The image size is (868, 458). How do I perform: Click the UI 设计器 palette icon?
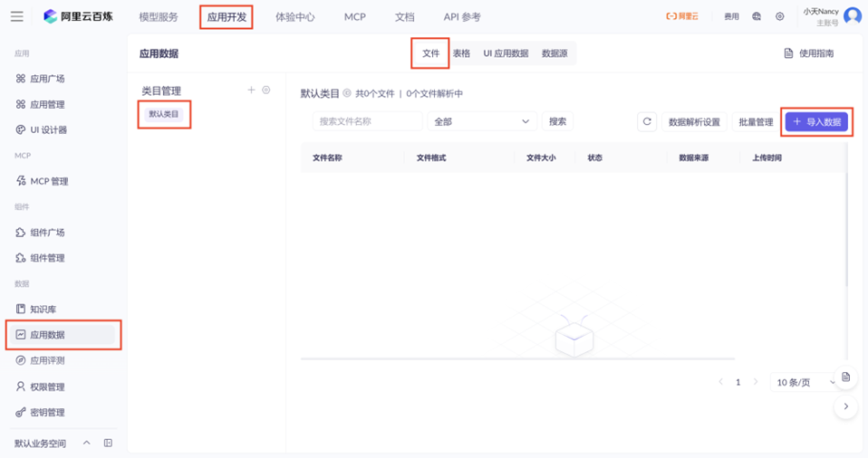[21, 129]
